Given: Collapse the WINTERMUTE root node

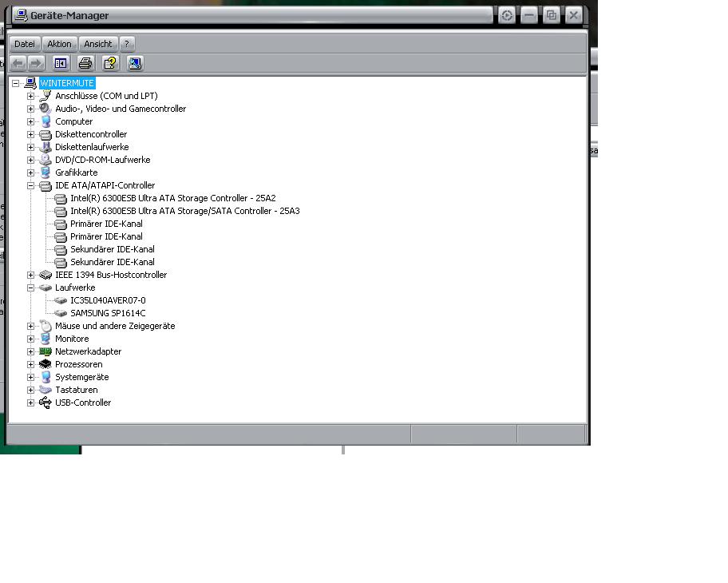Looking at the screenshot, I should tap(16, 83).
